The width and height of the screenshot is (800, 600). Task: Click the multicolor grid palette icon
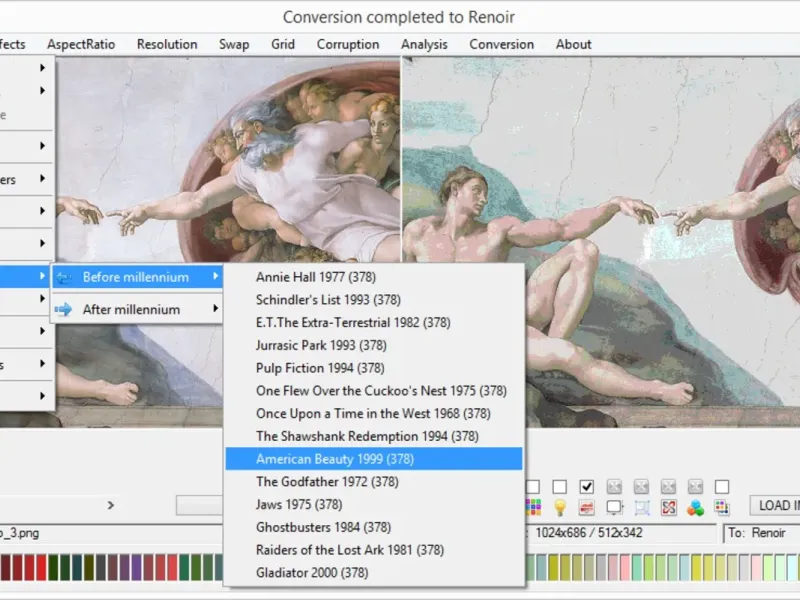[x=533, y=507]
